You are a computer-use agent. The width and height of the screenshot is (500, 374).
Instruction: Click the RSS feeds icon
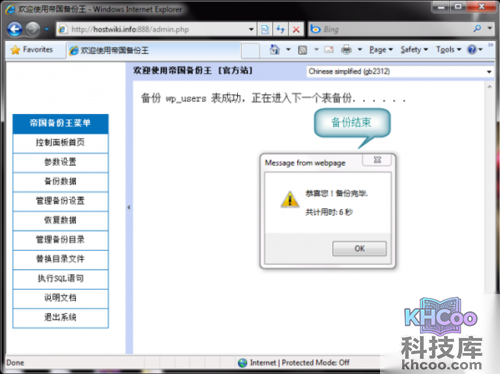click(303, 50)
